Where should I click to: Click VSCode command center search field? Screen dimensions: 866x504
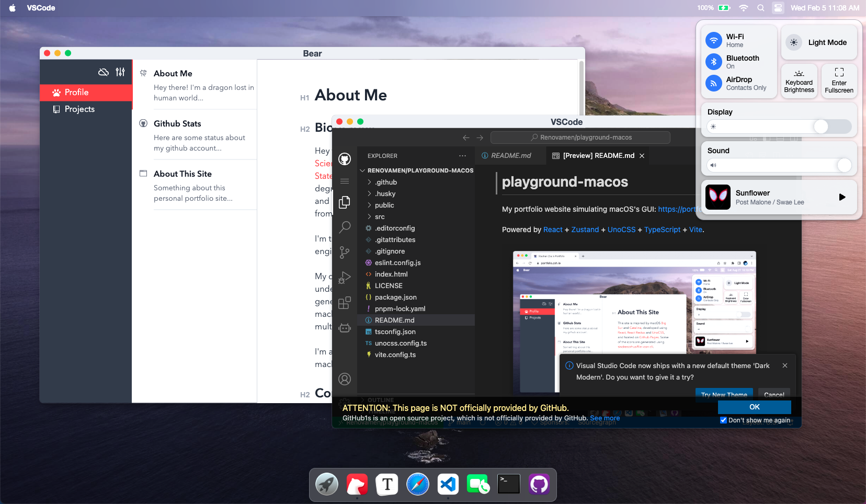click(580, 138)
